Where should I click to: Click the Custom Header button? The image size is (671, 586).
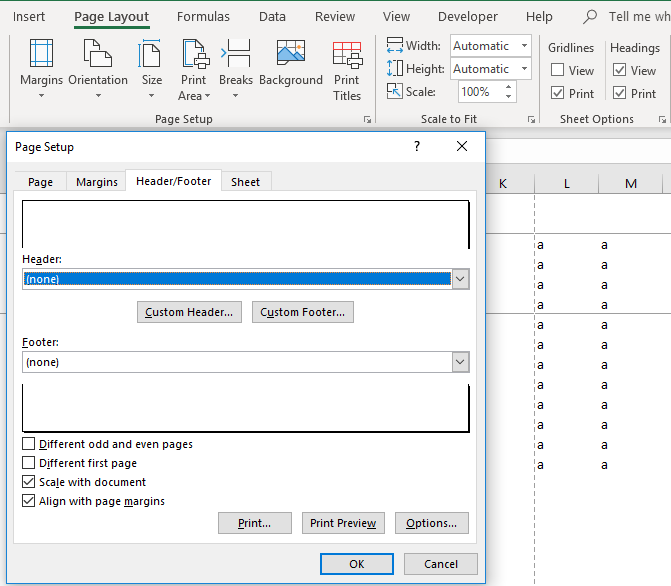189,312
